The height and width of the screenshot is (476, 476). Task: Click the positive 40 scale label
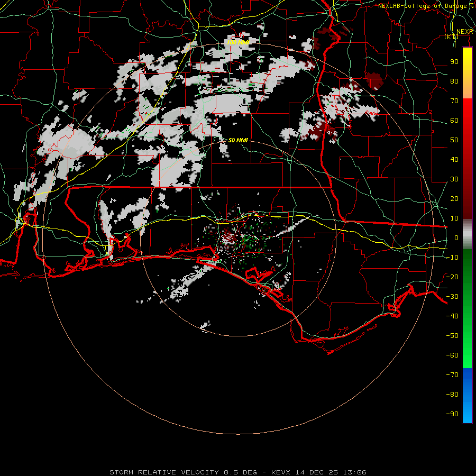click(454, 159)
